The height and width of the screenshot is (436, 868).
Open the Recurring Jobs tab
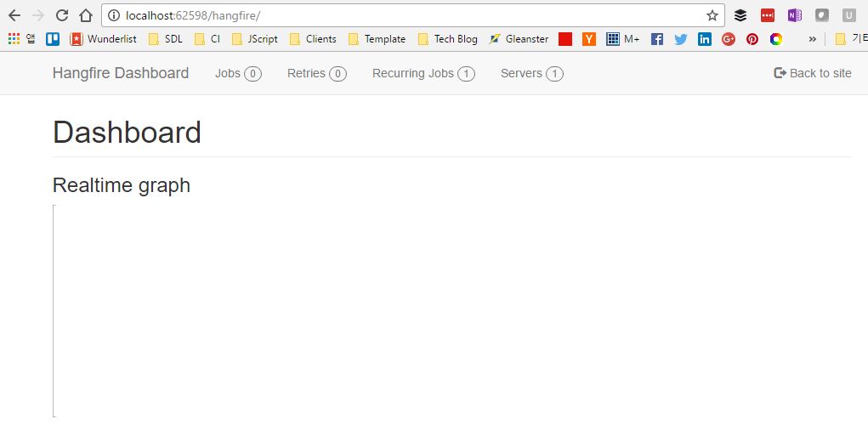pos(423,73)
